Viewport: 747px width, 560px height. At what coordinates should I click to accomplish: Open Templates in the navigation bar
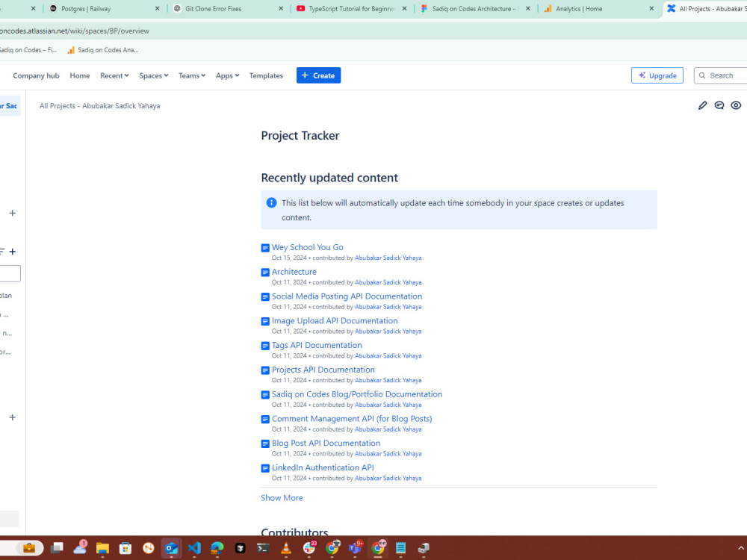point(266,75)
